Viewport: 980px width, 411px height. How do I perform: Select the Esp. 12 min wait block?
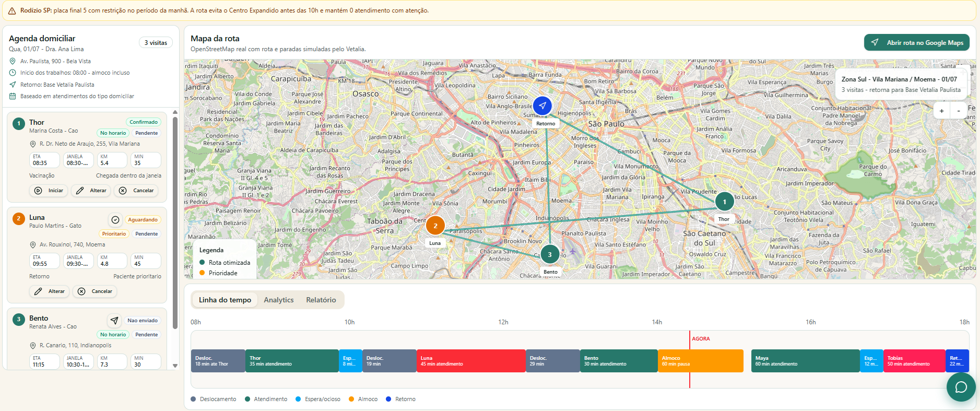click(871, 361)
